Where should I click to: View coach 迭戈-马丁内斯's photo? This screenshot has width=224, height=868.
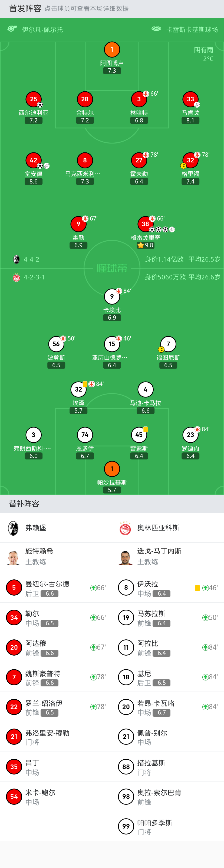126,557
